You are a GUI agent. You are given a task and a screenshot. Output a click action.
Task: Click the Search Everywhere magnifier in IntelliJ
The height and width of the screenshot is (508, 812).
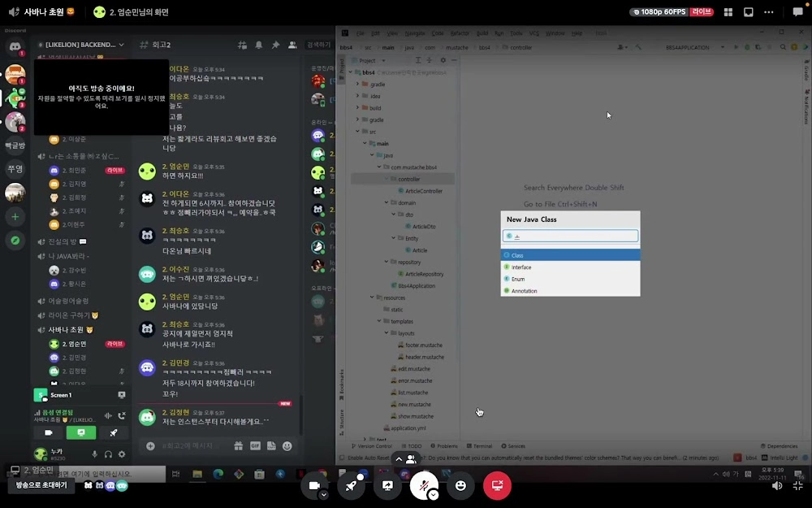click(x=783, y=47)
